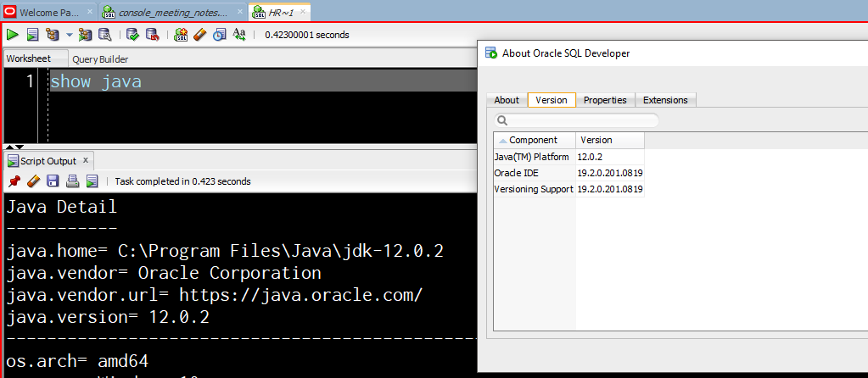The height and width of the screenshot is (378, 868).
Task: Close the Welcome Page tab
Action: (x=90, y=11)
